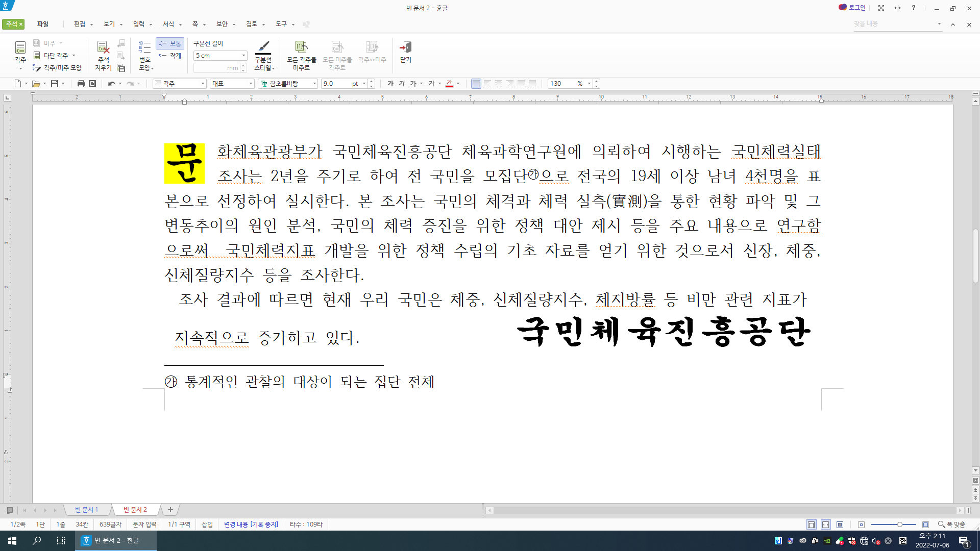Click the 닫기 close annotation icon
Image resolution: width=980 pixels, height=551 pixels.
coord(405,47)
